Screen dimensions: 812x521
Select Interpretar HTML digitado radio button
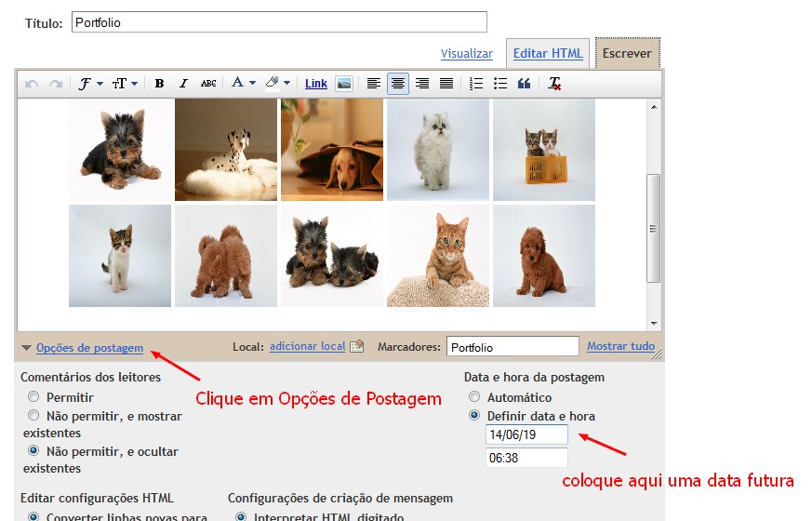pyautogui.click(x=241, y=516)
